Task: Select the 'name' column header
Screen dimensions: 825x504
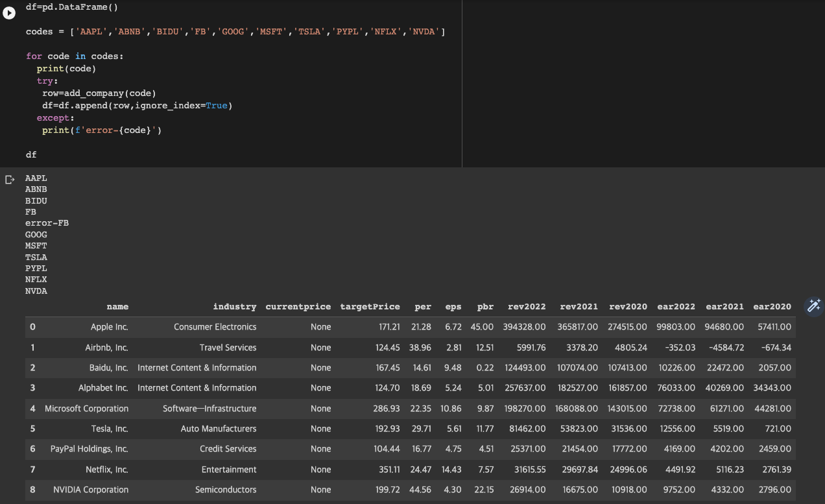Action: (x=117, y=307)
